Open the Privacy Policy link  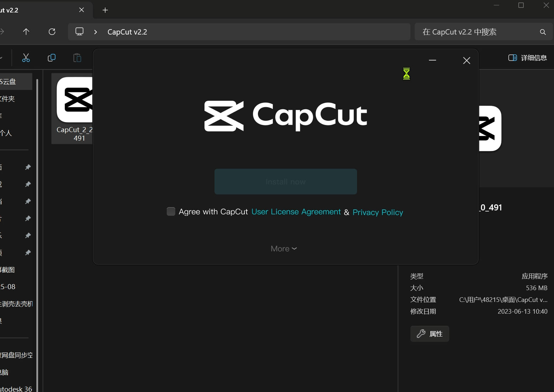click(378, 212)
